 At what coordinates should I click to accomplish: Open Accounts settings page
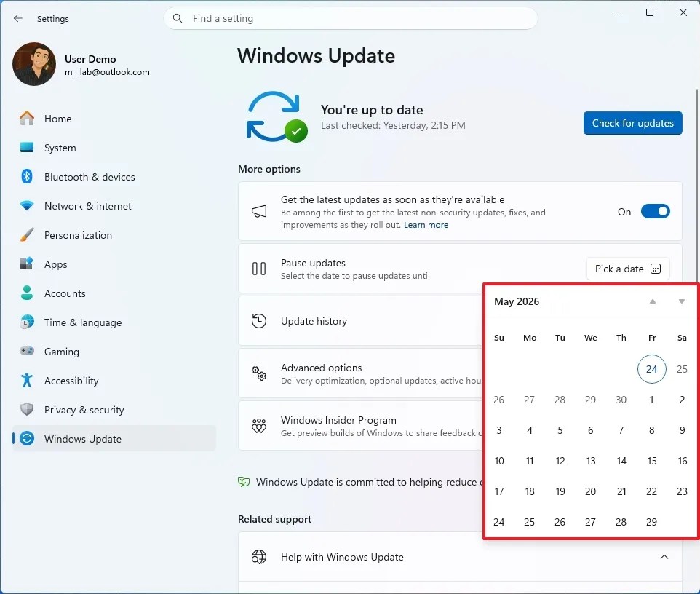(114, 293)
